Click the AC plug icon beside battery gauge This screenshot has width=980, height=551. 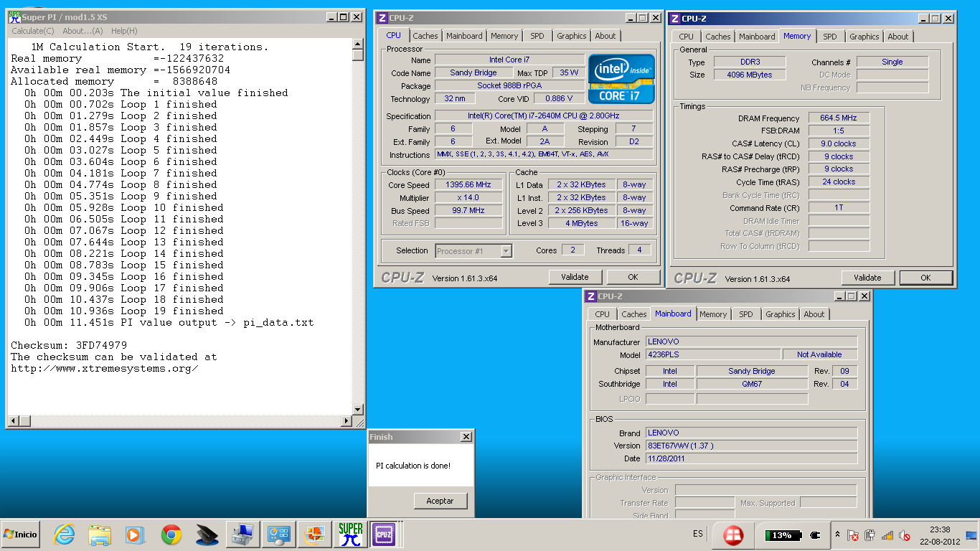(x=814, y=535)
